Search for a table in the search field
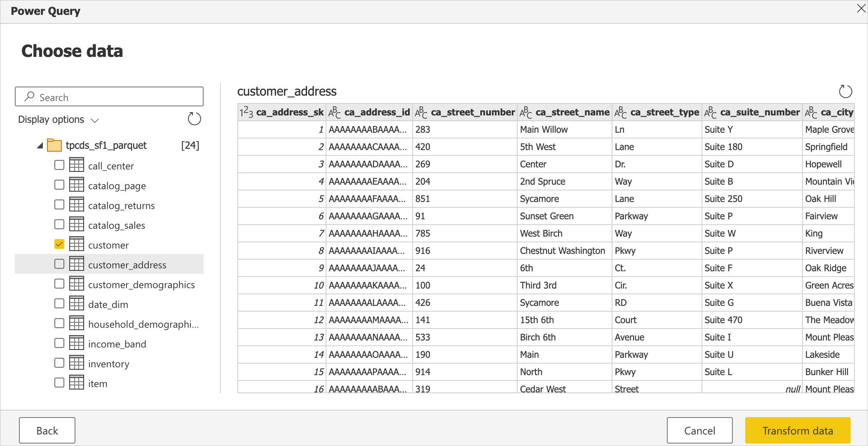The width and height of the screenshot is (868, 446). [110, 97]
